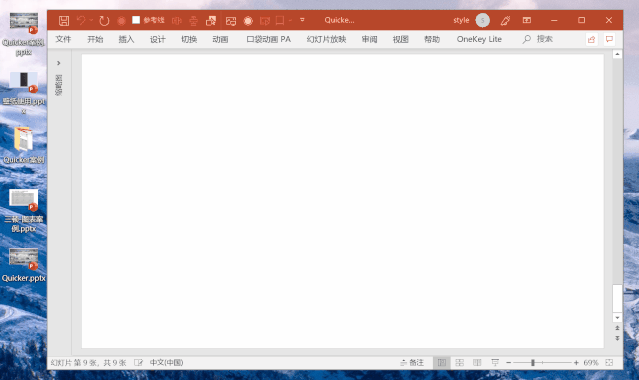The width and height of the screenshot is (639, 380).
Task: Click the picture insert icon in title bar
Action: point(231,21)
